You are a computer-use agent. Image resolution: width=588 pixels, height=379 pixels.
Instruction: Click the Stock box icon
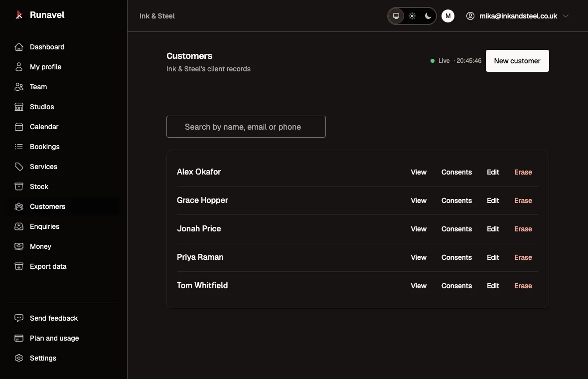(x=19, y=187)
